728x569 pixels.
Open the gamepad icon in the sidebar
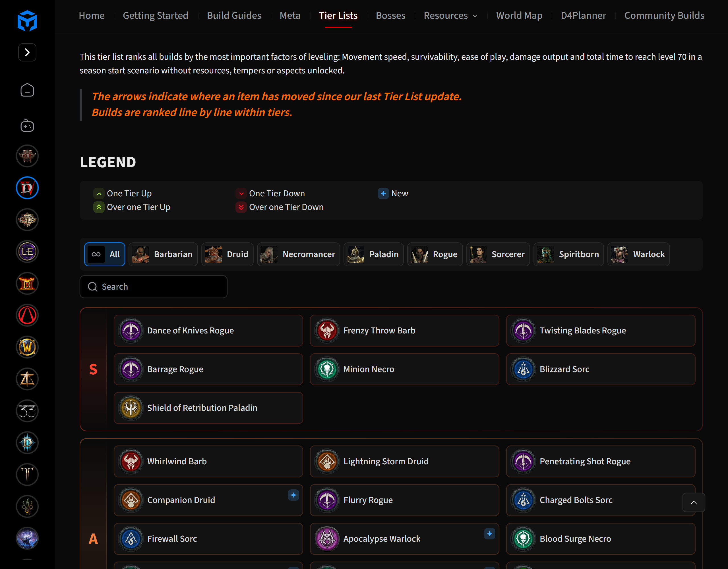(27, 125)
